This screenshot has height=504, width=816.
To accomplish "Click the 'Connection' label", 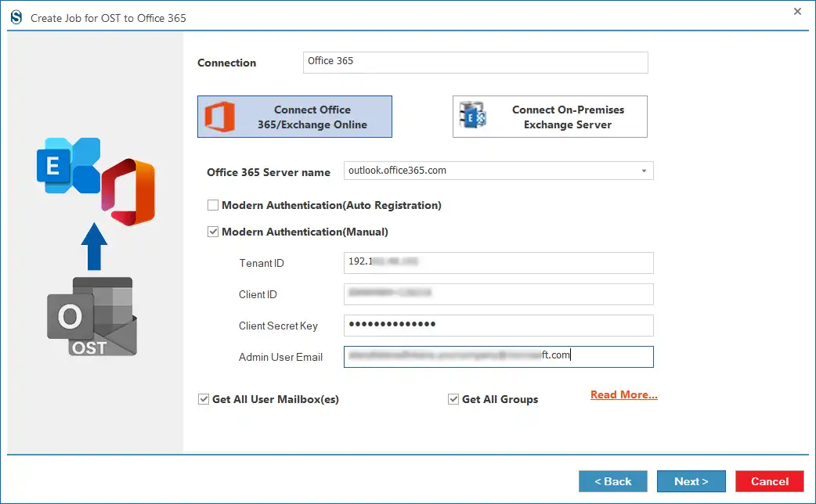I will (x=226, y=63).
